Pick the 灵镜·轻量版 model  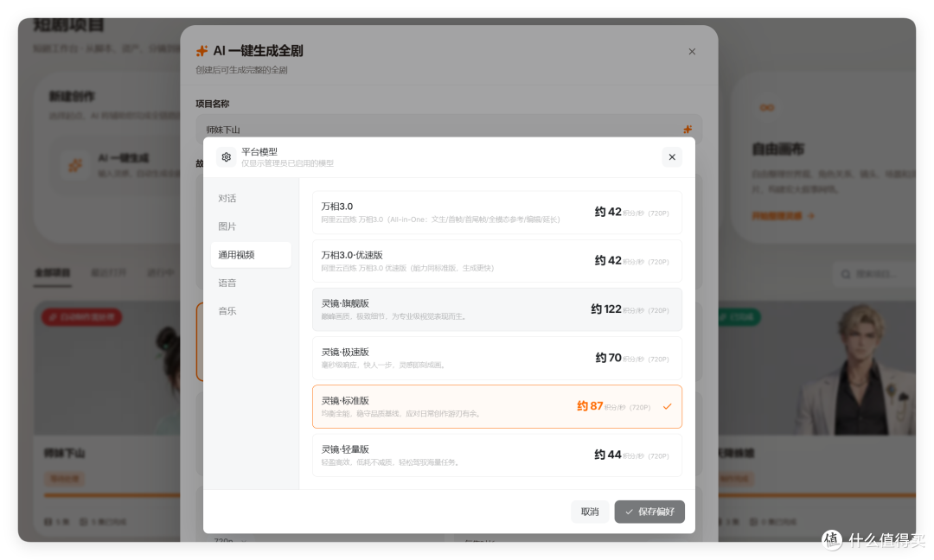[496, 455]
